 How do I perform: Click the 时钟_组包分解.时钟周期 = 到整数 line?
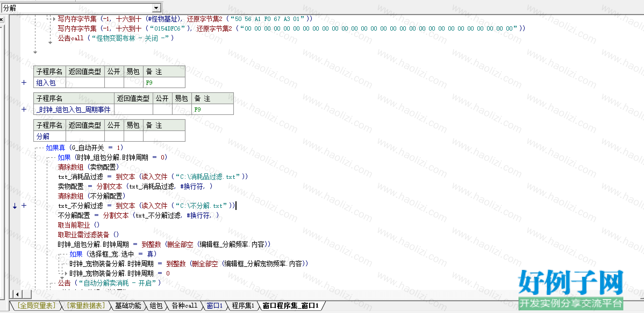164,244
